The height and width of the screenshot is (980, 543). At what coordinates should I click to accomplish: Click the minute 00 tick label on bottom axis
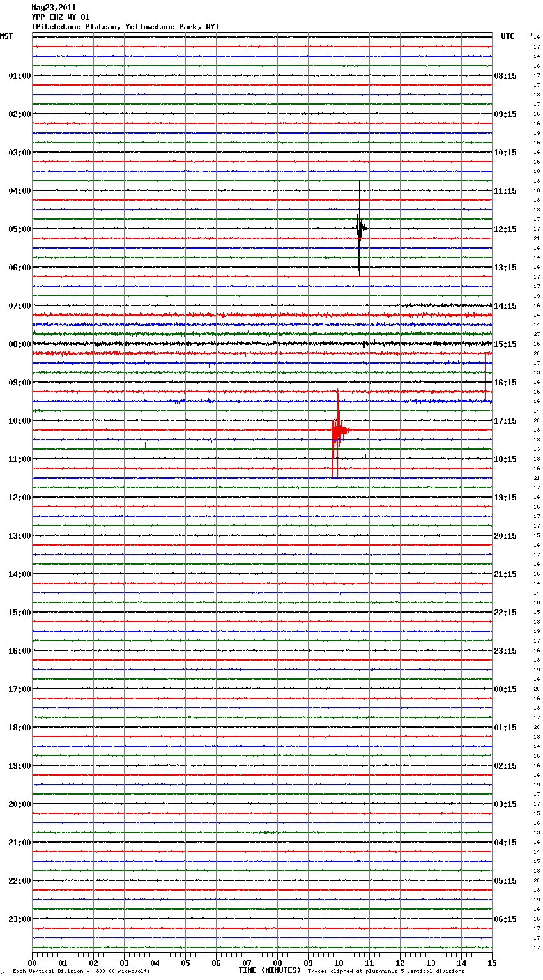pos(32,963)
